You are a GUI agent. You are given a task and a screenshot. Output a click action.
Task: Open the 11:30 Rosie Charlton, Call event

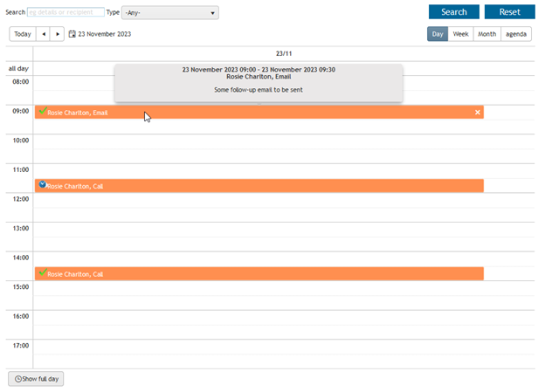coord(259,186)
